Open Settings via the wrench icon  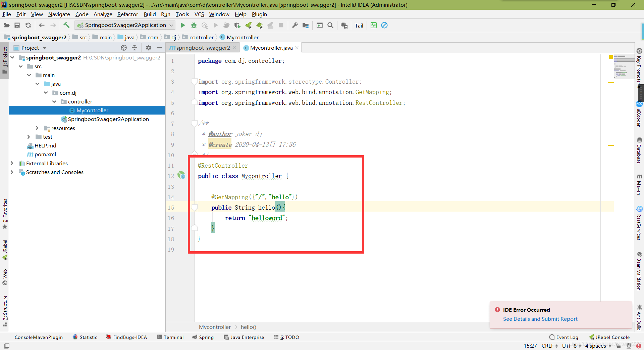coord(295,25)
